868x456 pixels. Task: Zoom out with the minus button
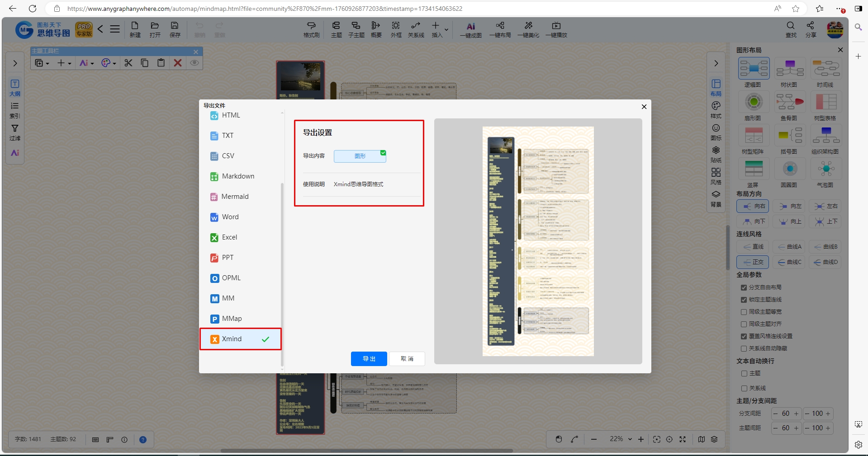(594, 439)
